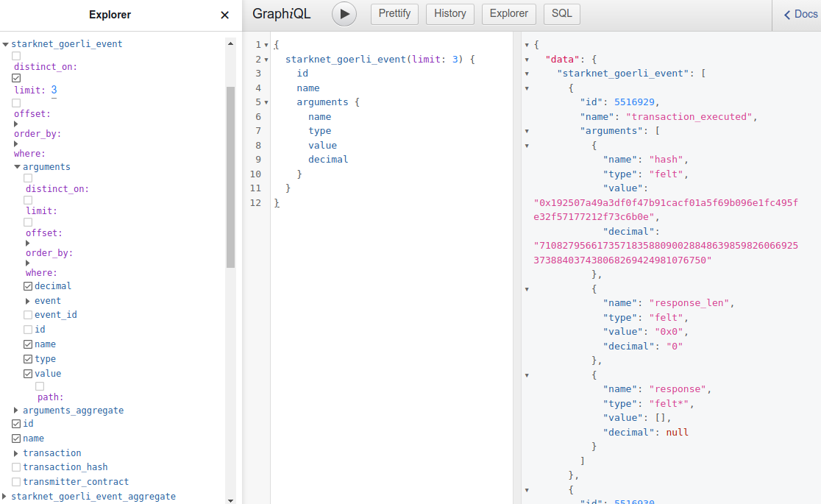The height and width of the screenshot is (504, 821).
Task: Fold query editor line 1 arrow
Action: click(x=266, y=45)
